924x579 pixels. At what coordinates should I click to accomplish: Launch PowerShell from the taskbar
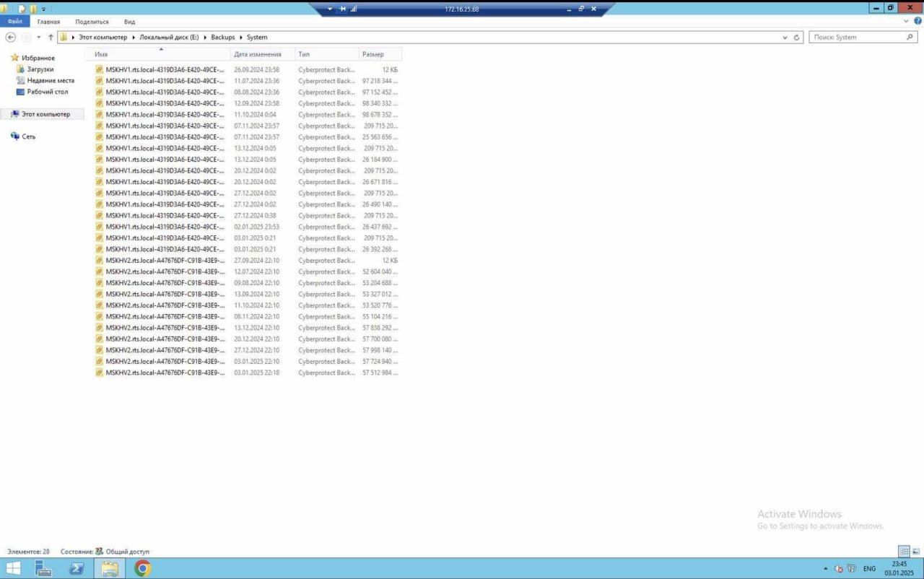pos(76,569)
